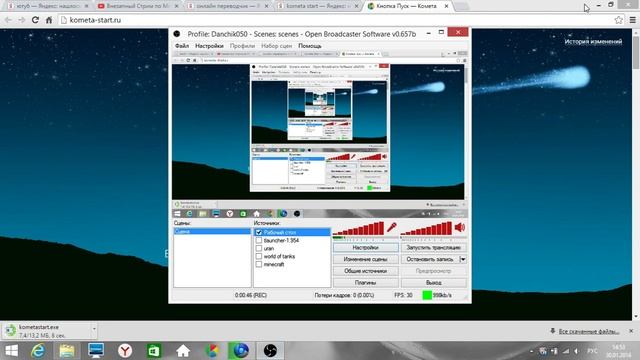
Task: Open the computer monitor taskbar icon
Action: [96, 350]
